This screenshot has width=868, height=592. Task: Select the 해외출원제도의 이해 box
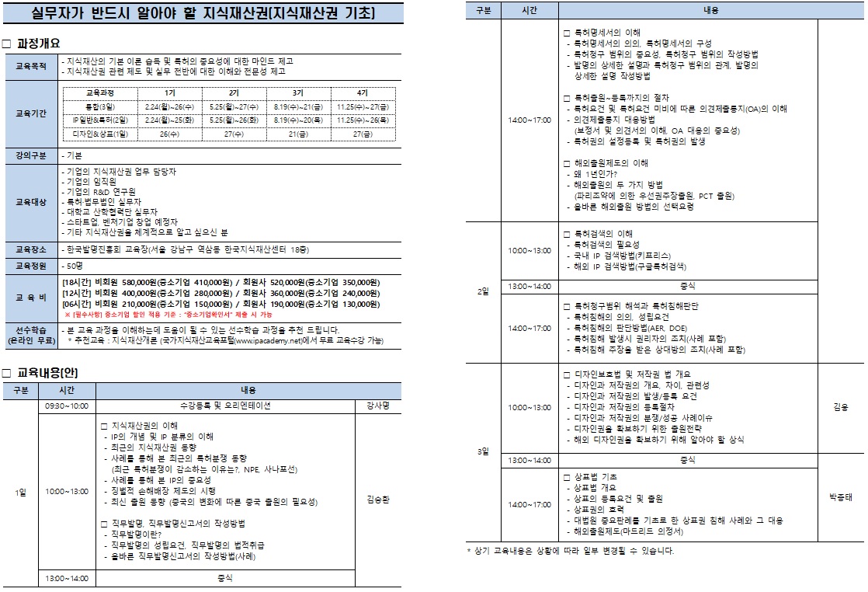(x=566, y=163)
